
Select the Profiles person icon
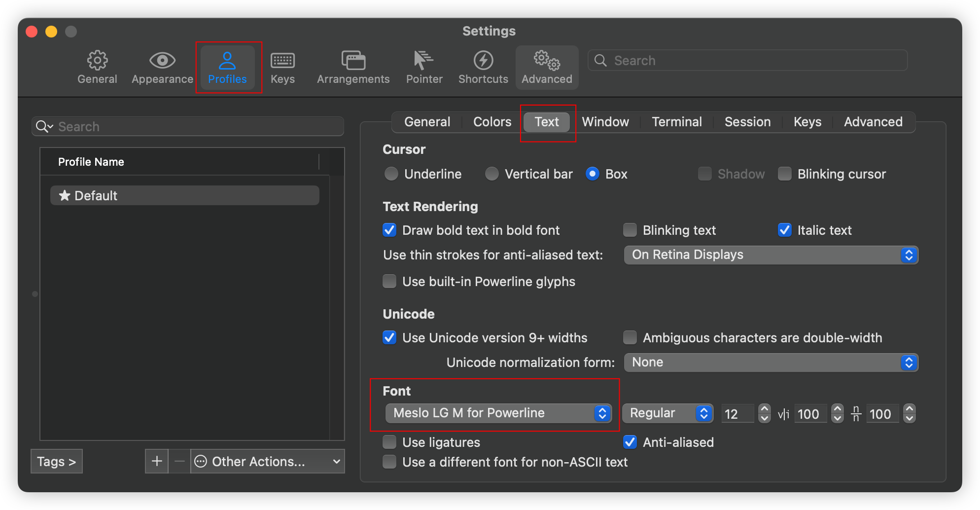pyautogui.click(x=227, y=61)
